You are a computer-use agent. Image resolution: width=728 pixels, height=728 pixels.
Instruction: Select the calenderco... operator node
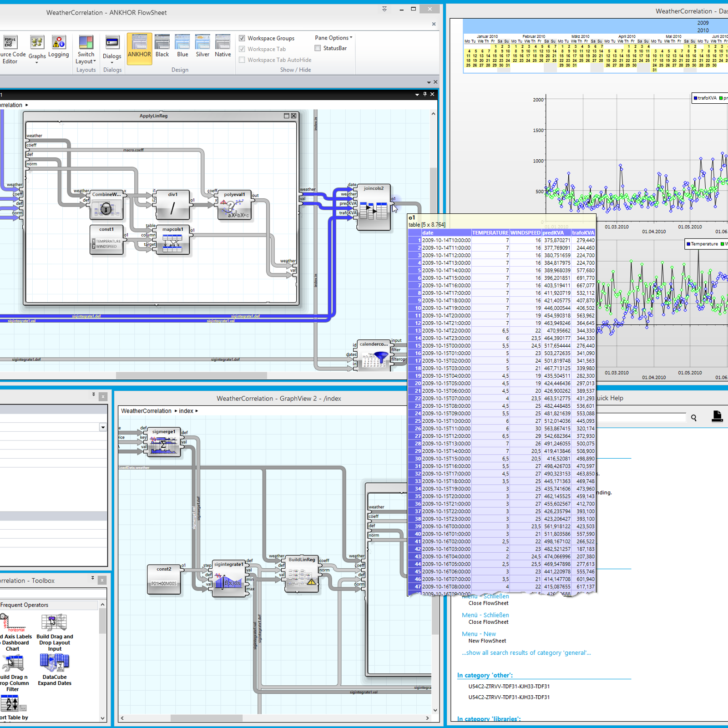click(x=374, y=355)
